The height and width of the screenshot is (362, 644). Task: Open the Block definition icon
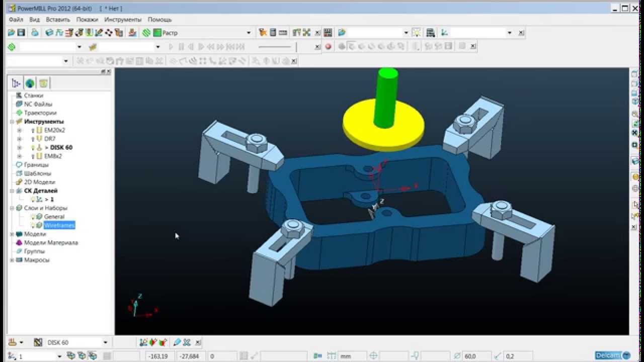click(49, 33)
